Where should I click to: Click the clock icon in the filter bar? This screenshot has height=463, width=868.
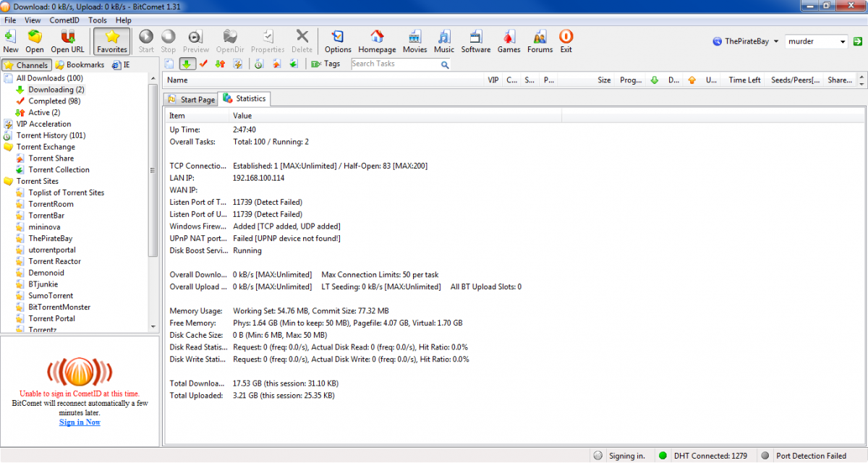pyautogui.click(x=259, y=64)
